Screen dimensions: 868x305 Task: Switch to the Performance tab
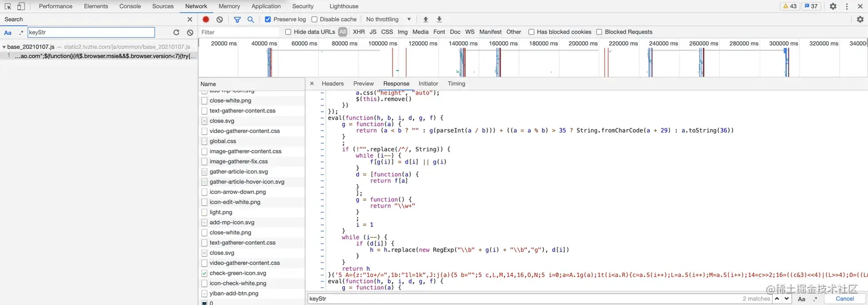(56, 6)
